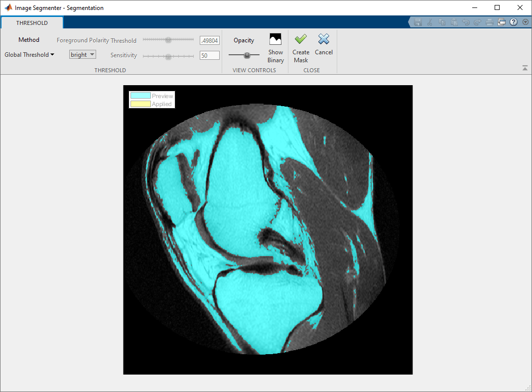Click the Opacity slider handle
Image resolution: width=532 pixels, height=392 pixels.
(x=247, y=55)
